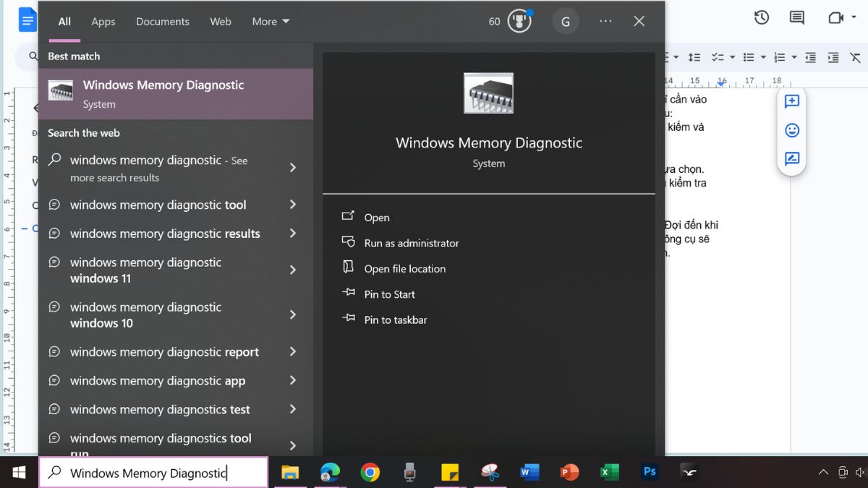This screenshot has width=868, height=488.
Task: Launch Photoshop from the taskbar
Action: pyautogui.click(x=650, y=473)
